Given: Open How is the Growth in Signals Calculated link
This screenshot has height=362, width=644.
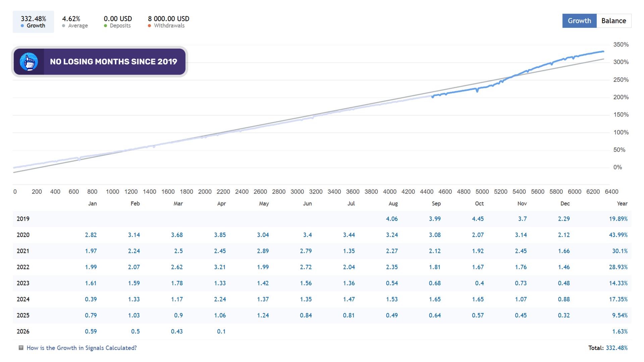Looking at the screenshot, I should pos(82,348).
